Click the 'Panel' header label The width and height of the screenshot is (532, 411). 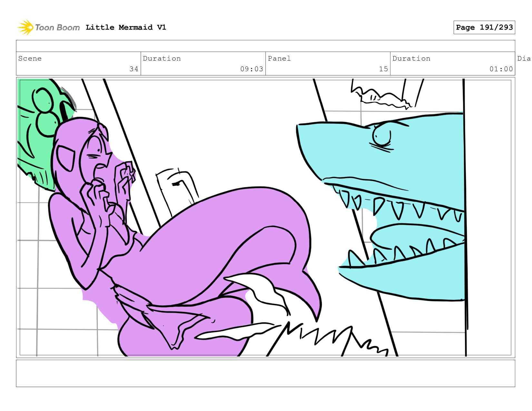point(279,58)
